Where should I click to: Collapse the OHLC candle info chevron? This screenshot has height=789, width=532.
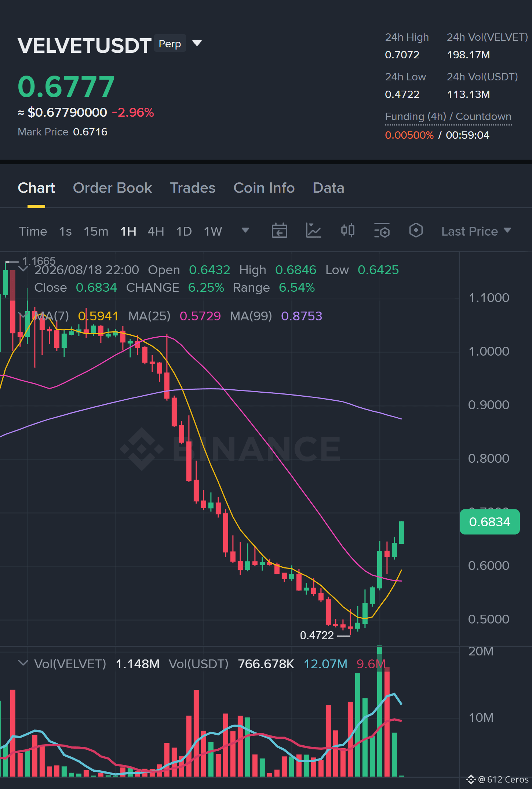(23, 269)
